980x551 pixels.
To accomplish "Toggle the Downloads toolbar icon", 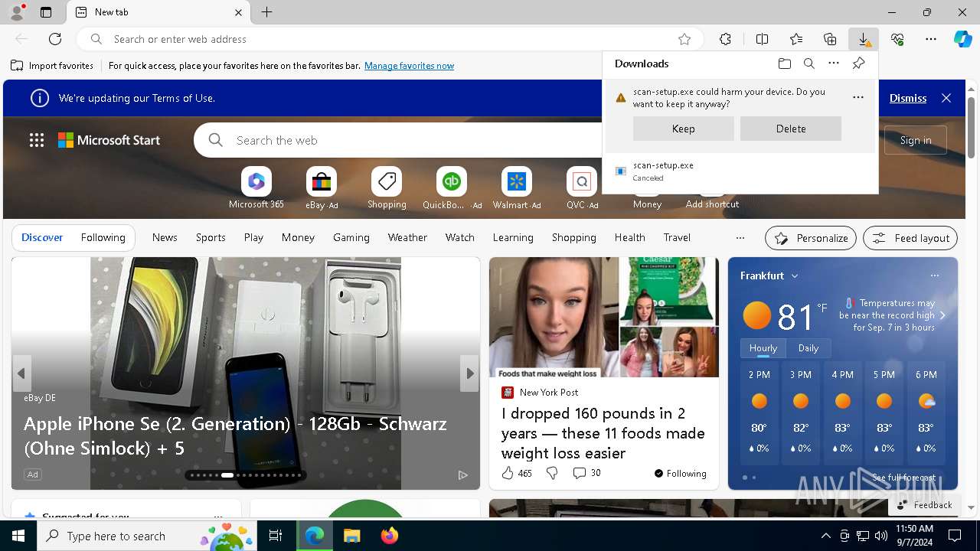I will (864, 39).
